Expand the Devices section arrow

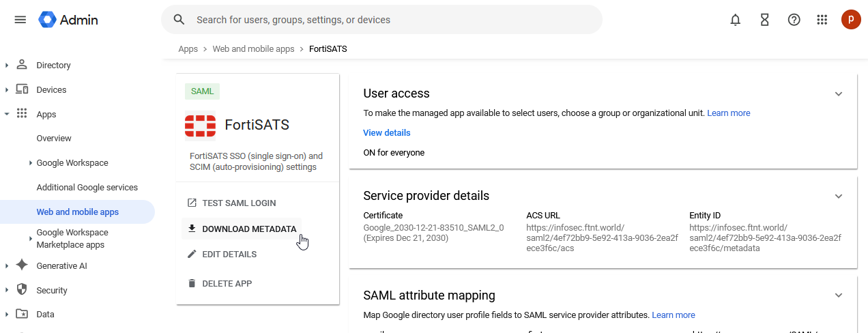[7, 90]
